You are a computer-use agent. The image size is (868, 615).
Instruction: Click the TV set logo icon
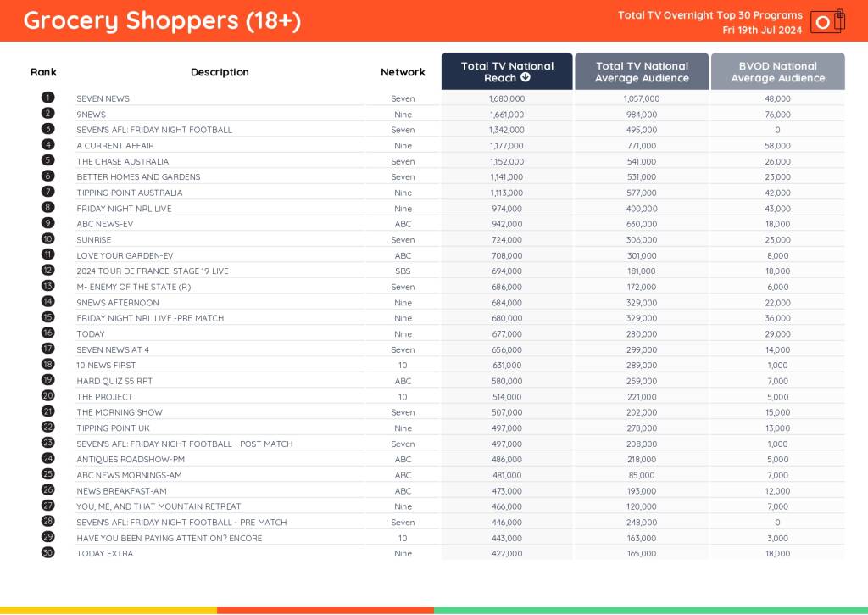coord(827,21)
